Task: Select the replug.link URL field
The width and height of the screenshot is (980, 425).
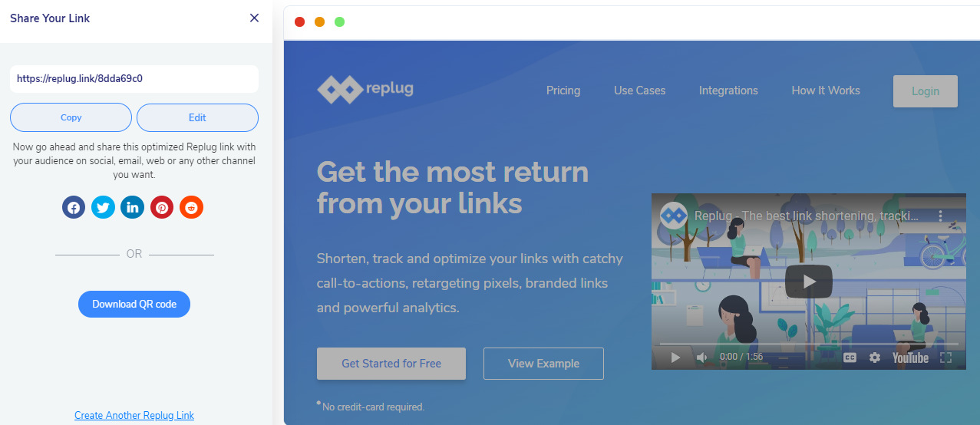Action: pos(134,78)
